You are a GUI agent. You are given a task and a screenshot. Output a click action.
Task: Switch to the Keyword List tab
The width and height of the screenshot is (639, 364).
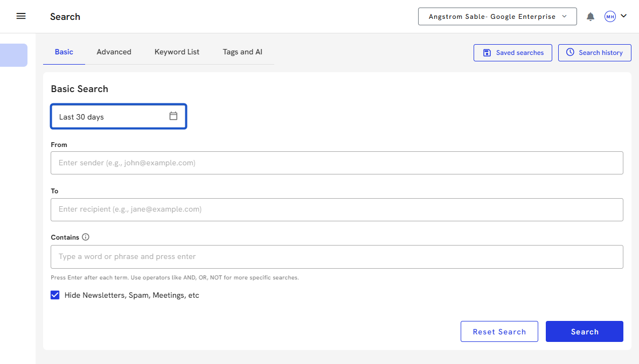point(177,52)
